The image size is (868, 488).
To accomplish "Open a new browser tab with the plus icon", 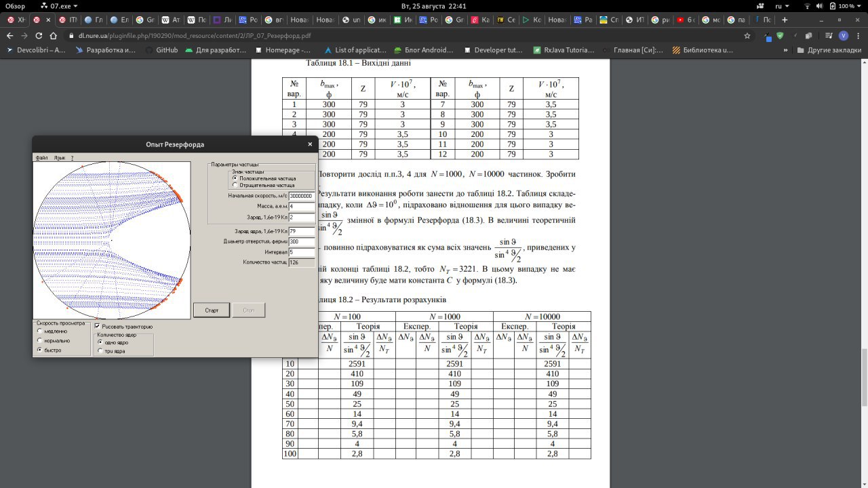I will pyautogui.click(x=785, y=20).
